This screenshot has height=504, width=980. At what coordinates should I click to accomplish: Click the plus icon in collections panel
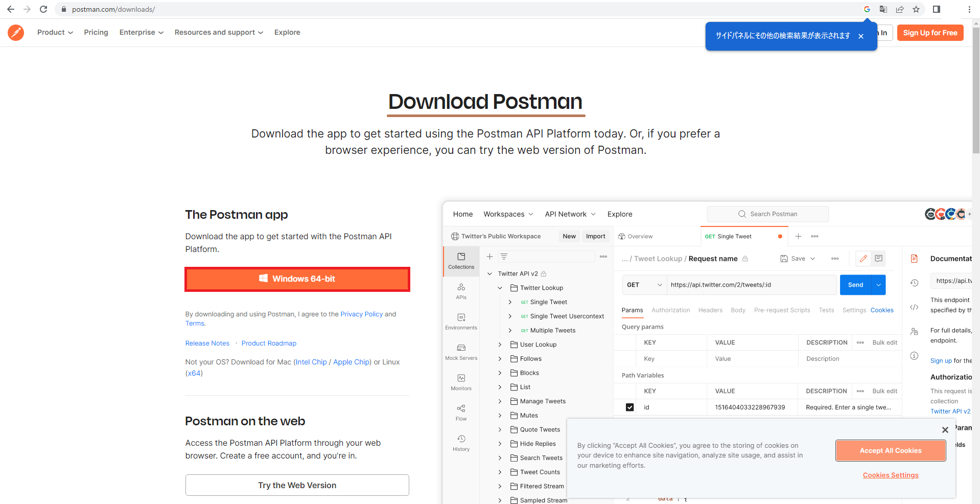coord(489,257)
